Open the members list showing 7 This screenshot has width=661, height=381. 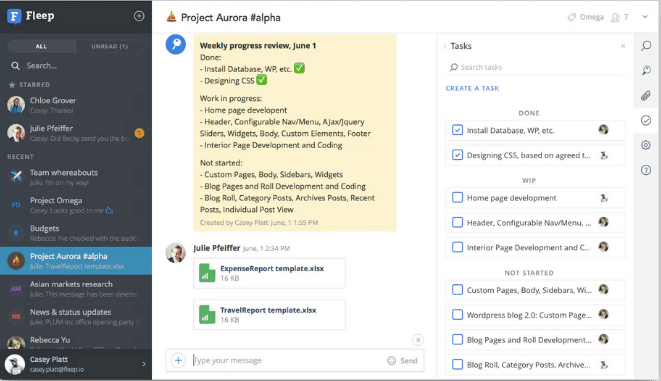(x=620, y=17)
